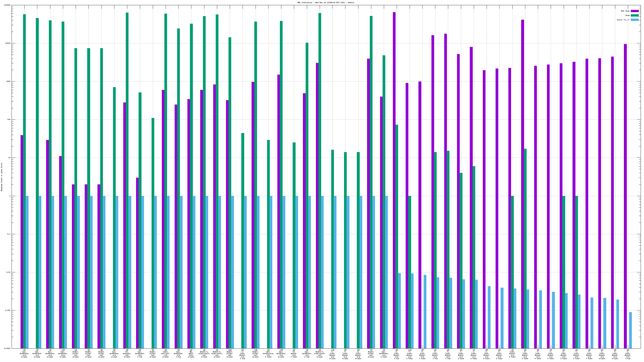Image resolution: width=644 pixels, height=362 pixels.
Task: Click the 'Not Spam' legend label
Action: [625, 11]
